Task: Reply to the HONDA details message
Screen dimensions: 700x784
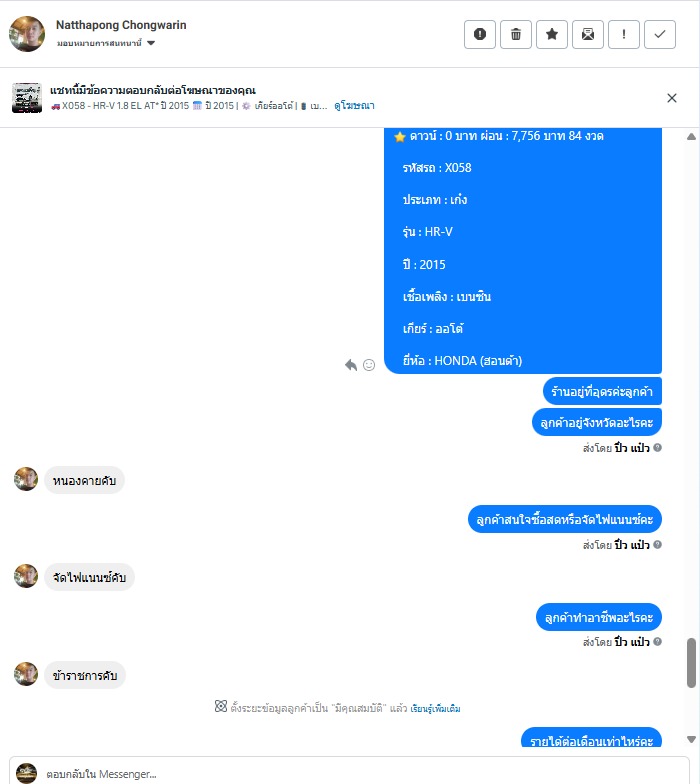Action: point(351,365)
